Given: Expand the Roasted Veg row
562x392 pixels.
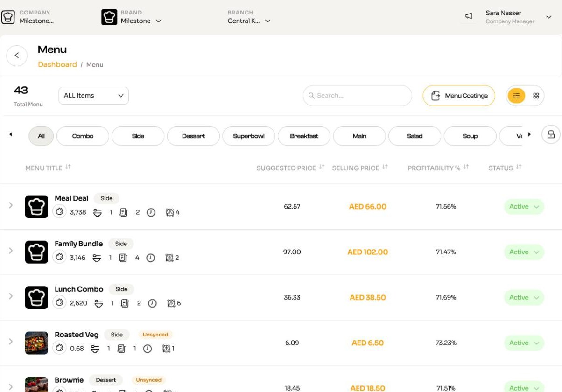Looking at the screenshot, I should click(x=11, y=342).
